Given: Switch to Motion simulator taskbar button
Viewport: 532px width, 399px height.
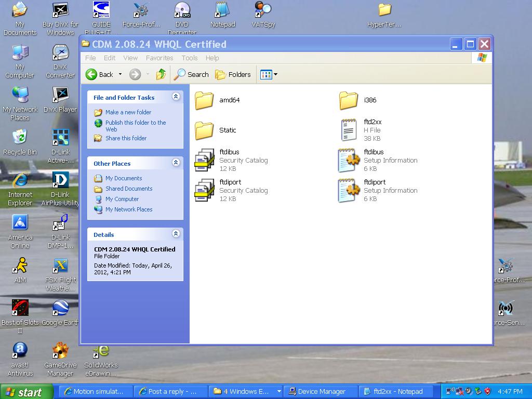Looking at the screenshot, I should coord(96,392).
